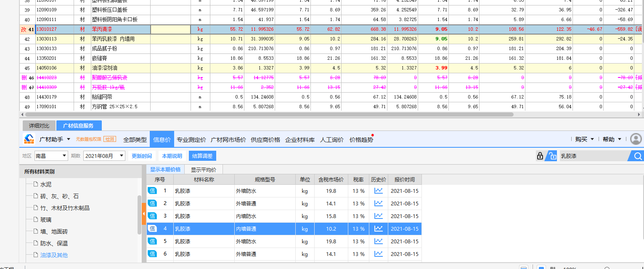This screenshot has height=269, width=644.
Task: Open history price chart for row 1
Action: [379, 191]
